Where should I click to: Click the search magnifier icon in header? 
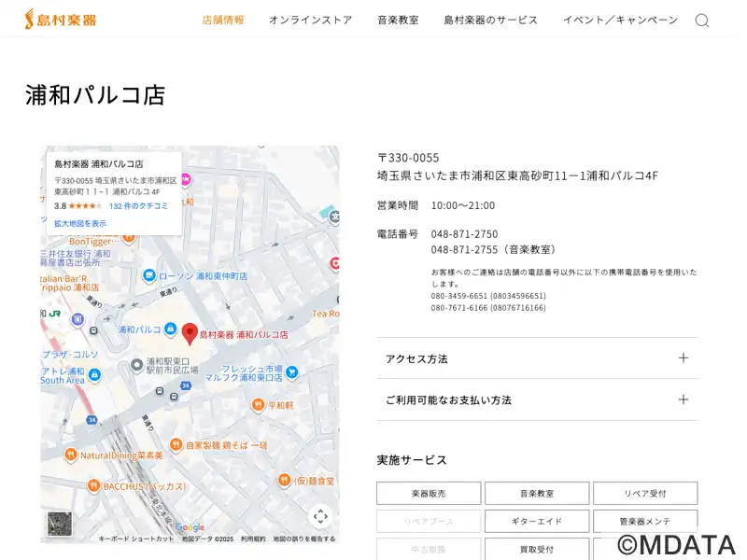click(701, 21)
